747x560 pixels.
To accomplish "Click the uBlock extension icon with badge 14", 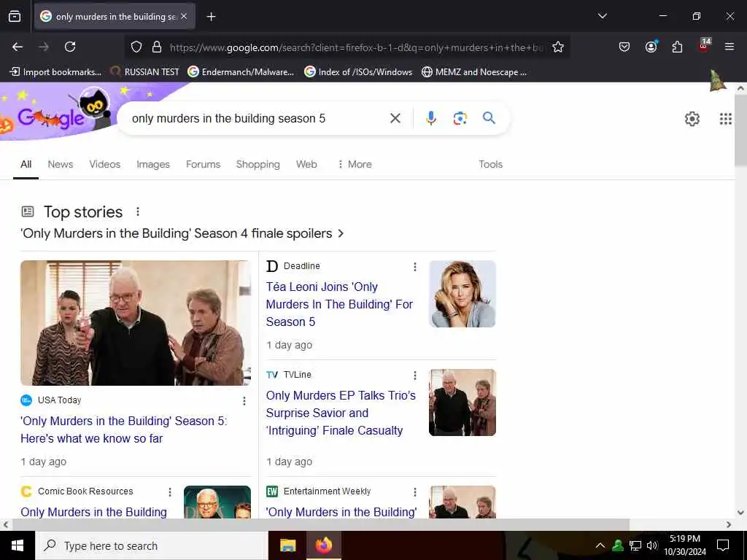I will coord(704,46).
